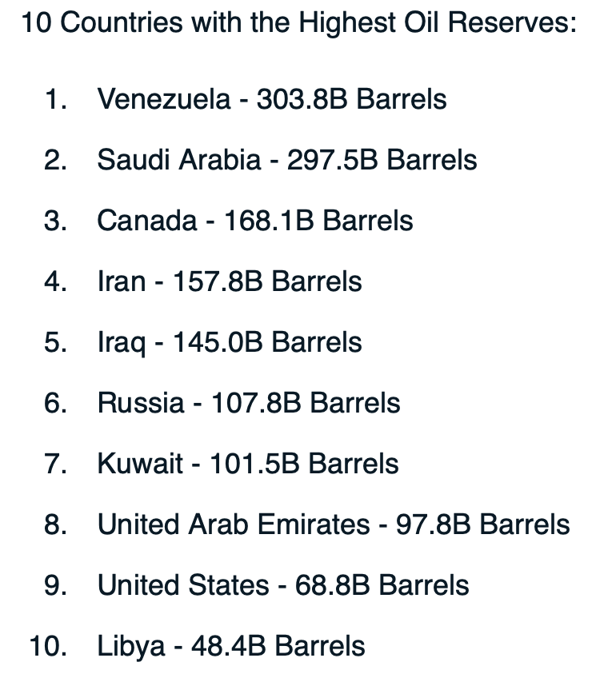Click the Saudi Arabia country name
Viewport: 616px width, 678px height.
click(179, 160)
